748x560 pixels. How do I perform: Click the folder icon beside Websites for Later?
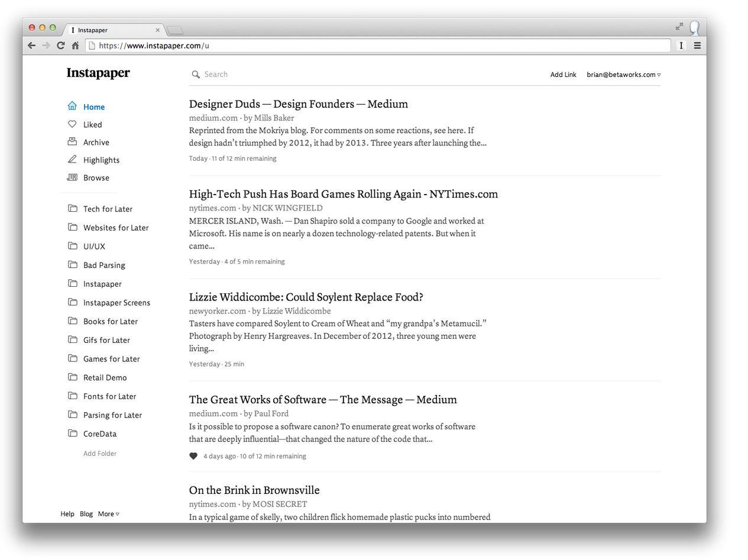(x=73, y=227)
